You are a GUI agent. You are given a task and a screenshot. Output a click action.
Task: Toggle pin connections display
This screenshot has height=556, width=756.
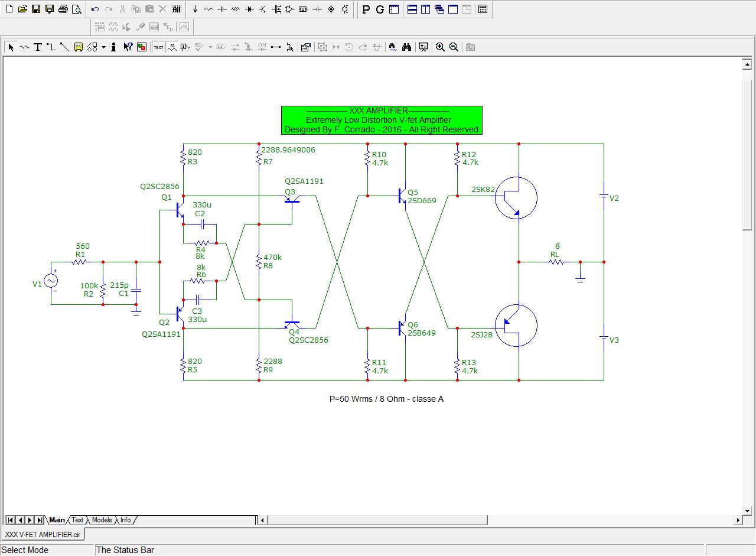(x=275, y=47)
